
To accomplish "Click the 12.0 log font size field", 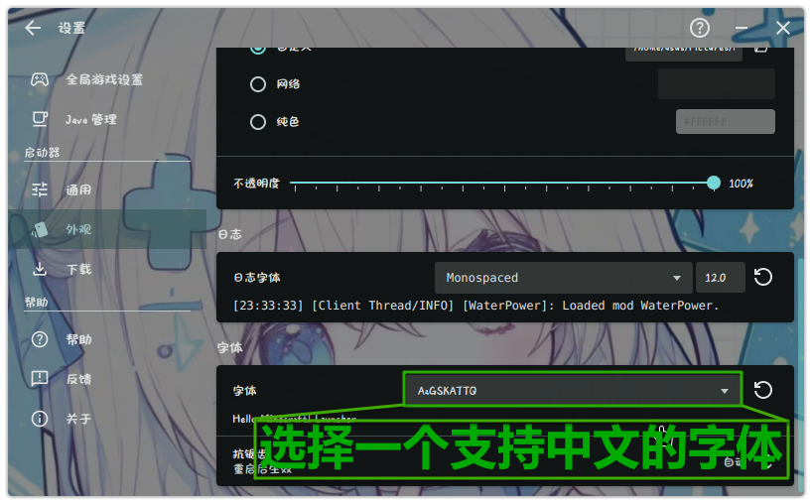I will point(721,278).
